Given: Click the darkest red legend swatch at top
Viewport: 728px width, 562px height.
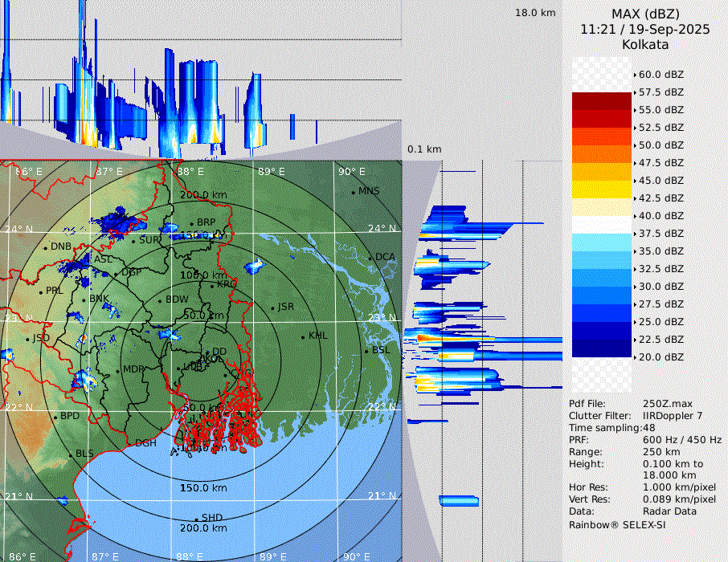Looking at the screenshot, I should pos(602,101).
